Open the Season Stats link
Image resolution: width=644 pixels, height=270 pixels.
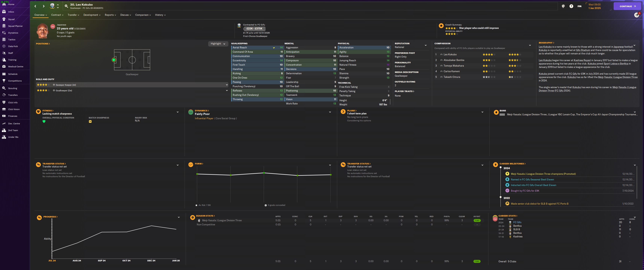pos(205,216)
